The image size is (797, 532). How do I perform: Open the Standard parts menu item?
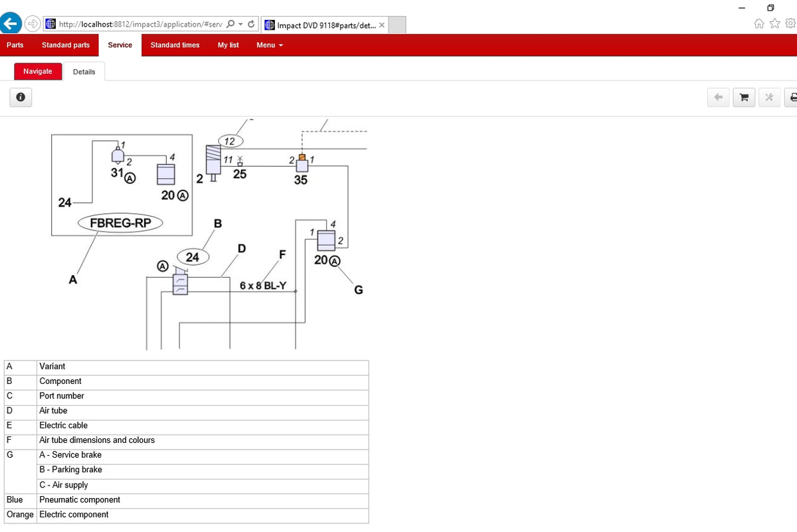pos(66,45)
